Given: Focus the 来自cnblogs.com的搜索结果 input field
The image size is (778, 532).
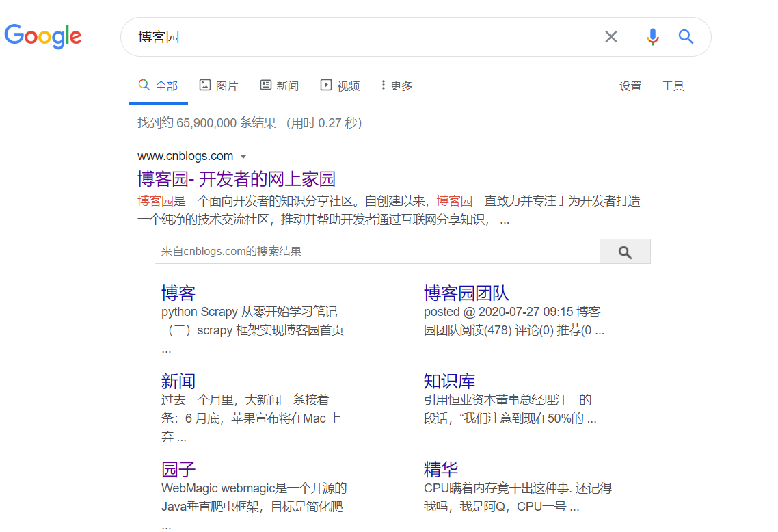Looking at the screenshot, I should (x=377, y=252).
